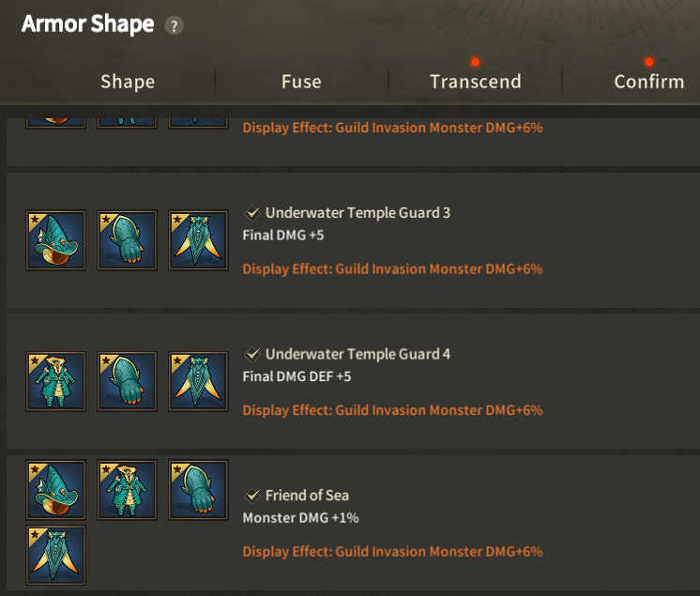Image resolution: width=700 pixels, height=596 pixels.
Task: Open the Transcend tab
Action: click(476, 82)
